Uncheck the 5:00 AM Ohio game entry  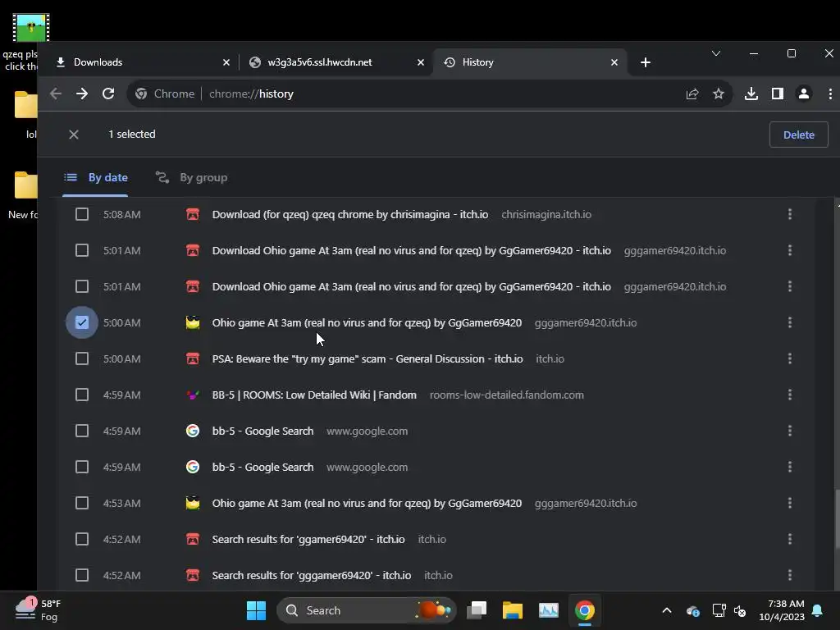click(x=82, y=322)
